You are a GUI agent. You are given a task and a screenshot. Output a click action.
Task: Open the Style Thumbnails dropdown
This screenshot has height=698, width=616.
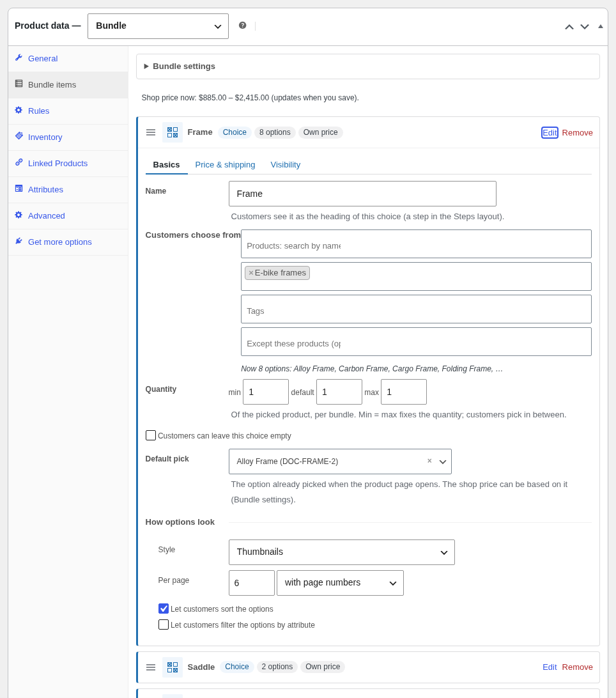[342, 552]
